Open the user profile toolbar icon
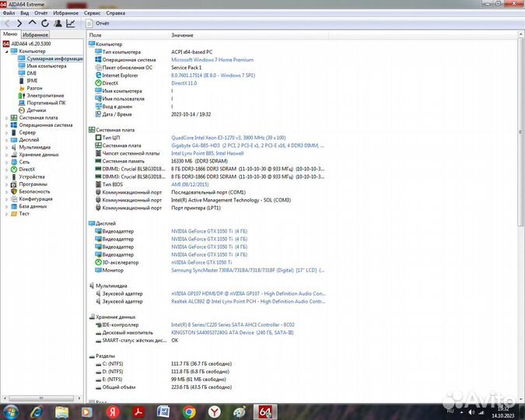This screenshot has height=420, width=525. (58, 23)
